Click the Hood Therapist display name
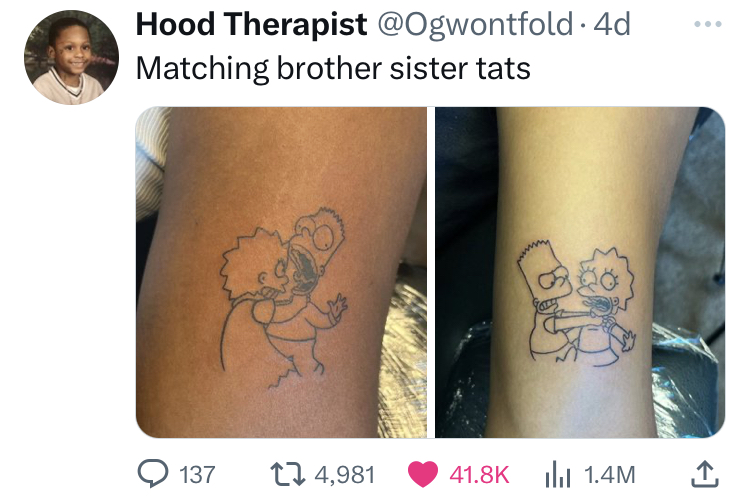 click(252, 24)
